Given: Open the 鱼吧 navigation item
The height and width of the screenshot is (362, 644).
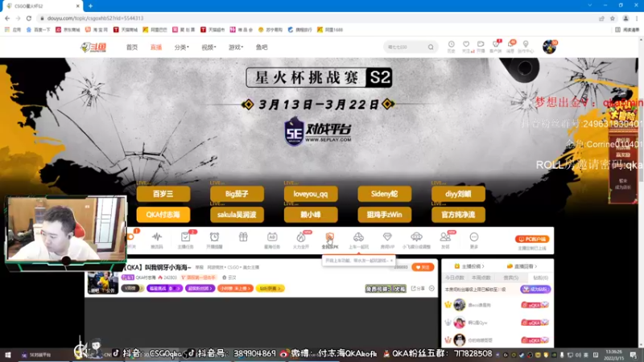Looking at the screenshot, I should pos(262,47).
